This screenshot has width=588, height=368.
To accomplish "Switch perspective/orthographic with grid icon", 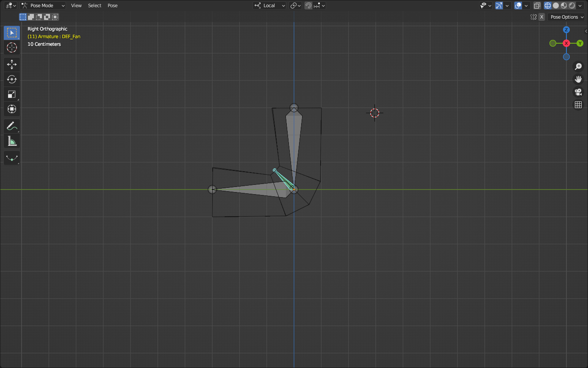I will pyautogui.click(x=578, y=104).
